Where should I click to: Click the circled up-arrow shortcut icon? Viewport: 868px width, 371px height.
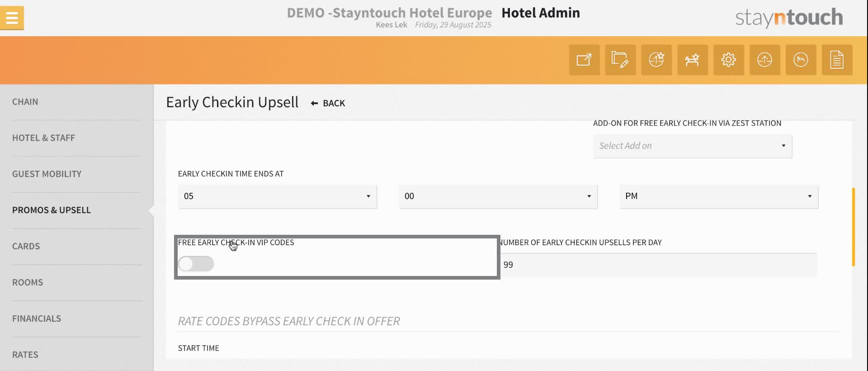765,60
